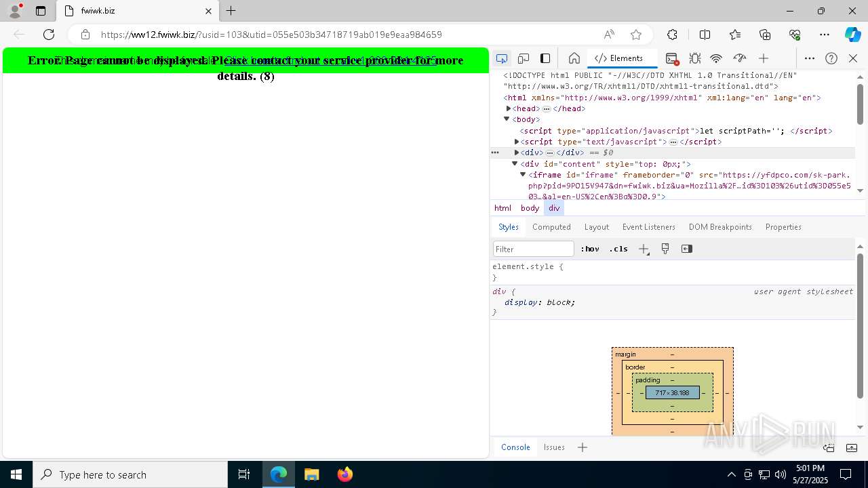Open the Console drawer tab
The image size is (868, 488).
pyautogui.click(x=515, y=447)
